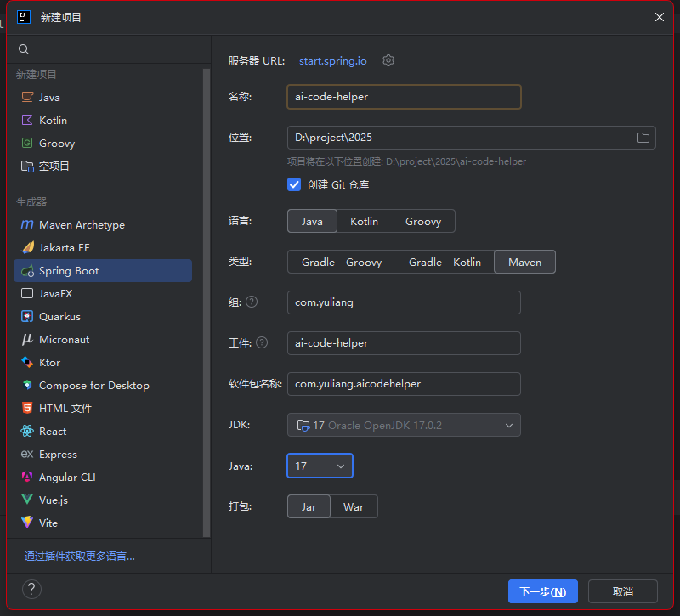Select 空项目 entry label
This screenshot has height=616, width=680.
pos(54,166)
